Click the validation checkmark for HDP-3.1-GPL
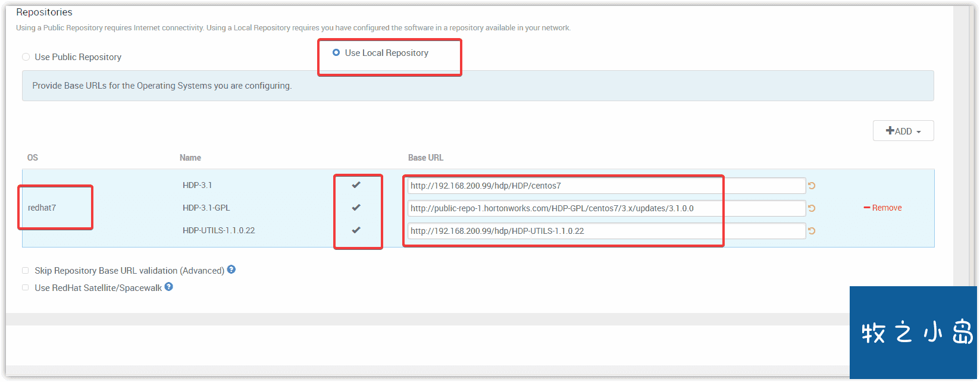 356,208
